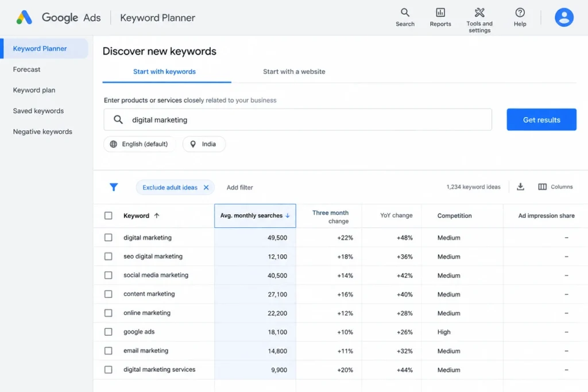588x392 pixels.
Task: Open the India location selector
Action: [x=204, y=144]
